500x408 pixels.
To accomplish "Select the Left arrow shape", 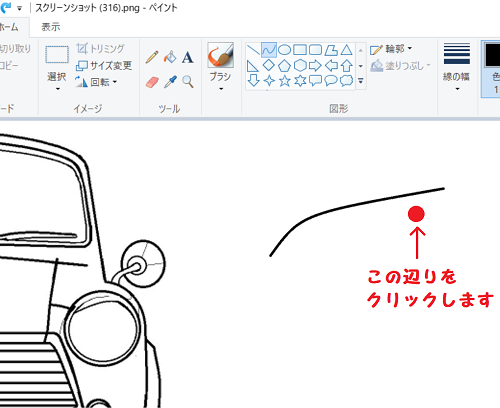I will tap(331, 66).
